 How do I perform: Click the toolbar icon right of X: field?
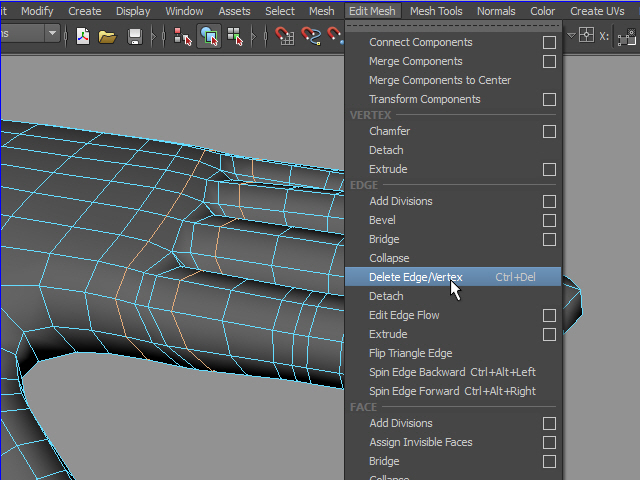click(x=628, y=37)
